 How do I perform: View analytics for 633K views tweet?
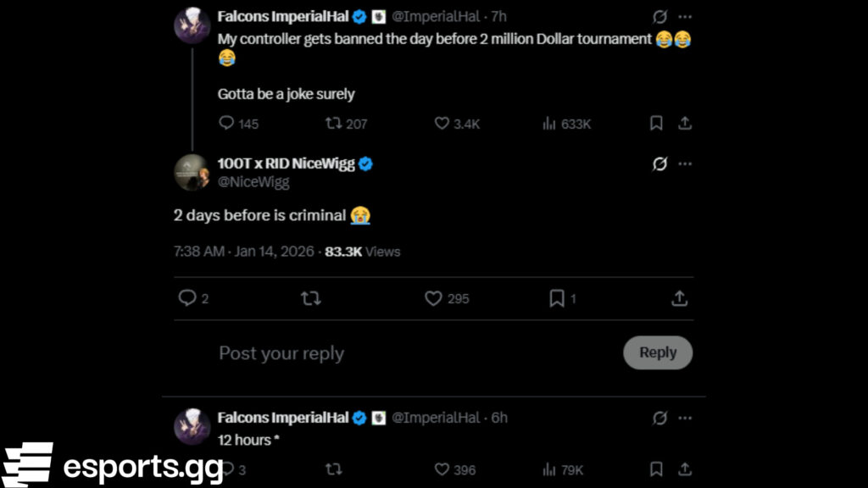[549, 124]
